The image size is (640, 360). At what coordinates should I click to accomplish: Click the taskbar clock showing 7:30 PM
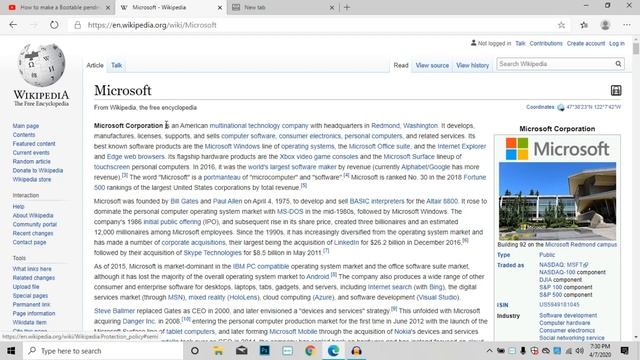(600, 351)
